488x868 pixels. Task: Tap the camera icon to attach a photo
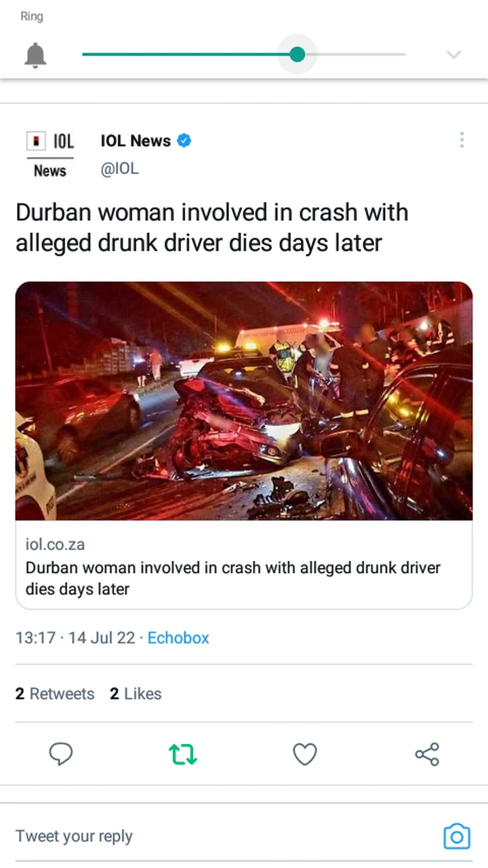(457, 836)
